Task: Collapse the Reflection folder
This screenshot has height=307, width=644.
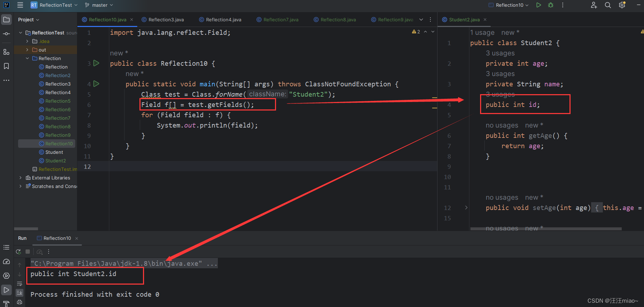Action: (27, 58)
